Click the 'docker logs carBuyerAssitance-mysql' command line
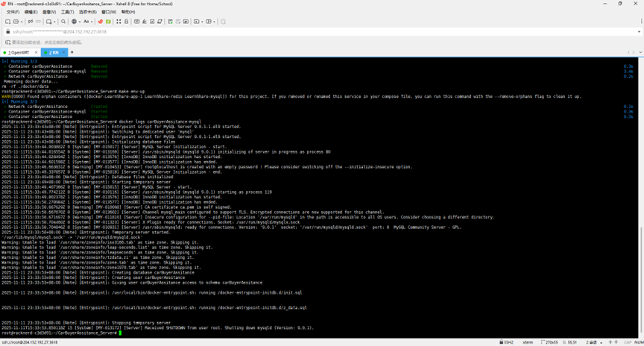 (160, 122)
